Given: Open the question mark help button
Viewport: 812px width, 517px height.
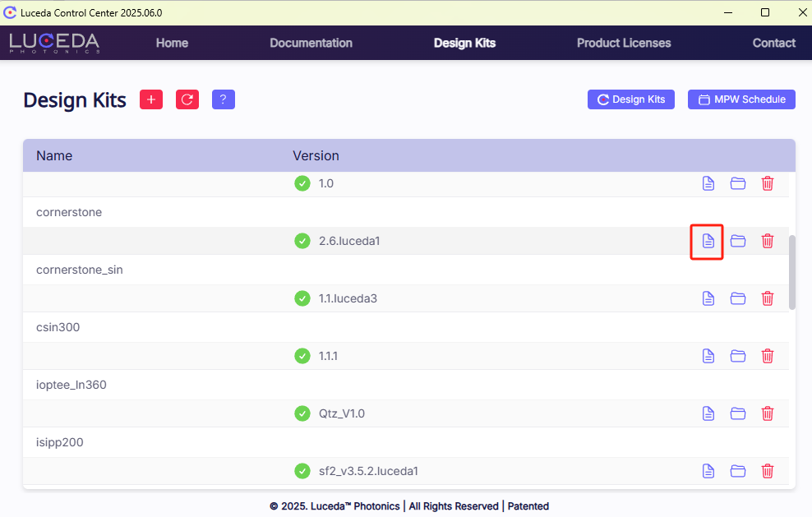Looking at the screenshot, I should [224, 99].
